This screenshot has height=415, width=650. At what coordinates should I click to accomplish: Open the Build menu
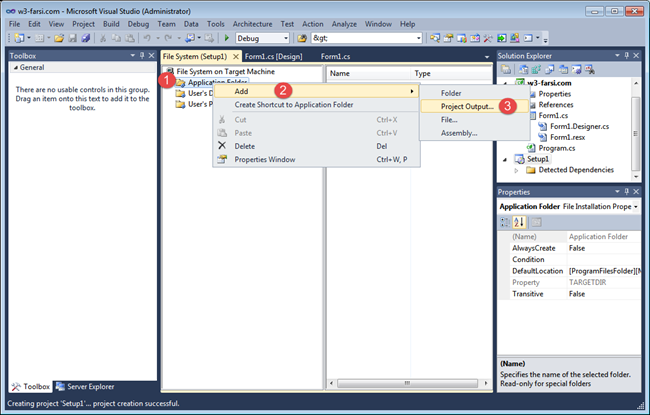111,24
